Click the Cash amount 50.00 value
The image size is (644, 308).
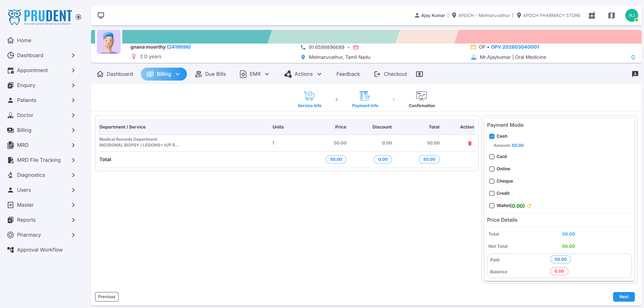[518, 146]
